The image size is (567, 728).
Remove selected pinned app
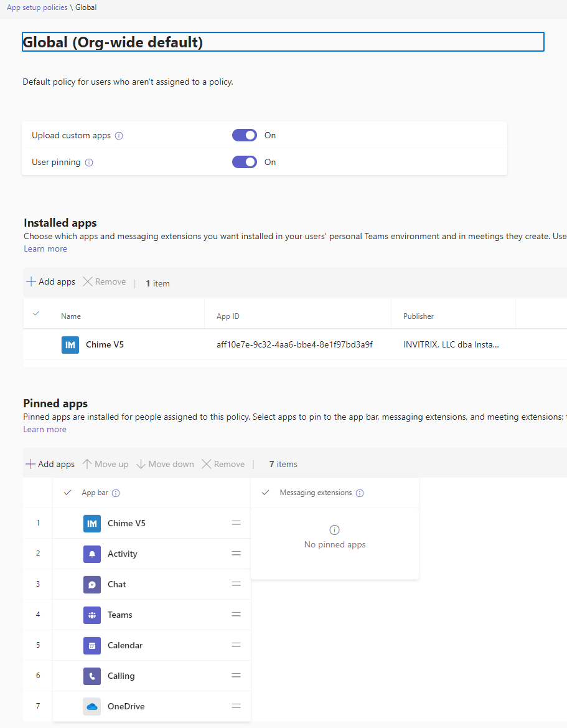pyautogui.click(x=223, y=465)
